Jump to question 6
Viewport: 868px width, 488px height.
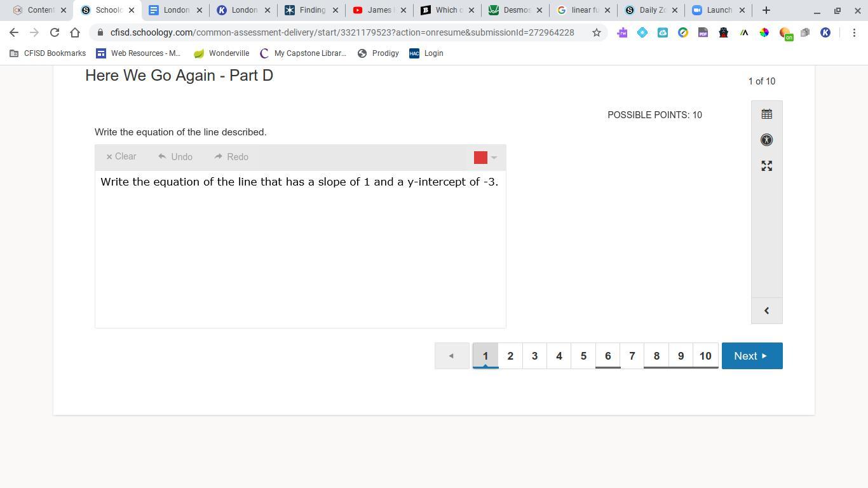(x=607, y=356)
